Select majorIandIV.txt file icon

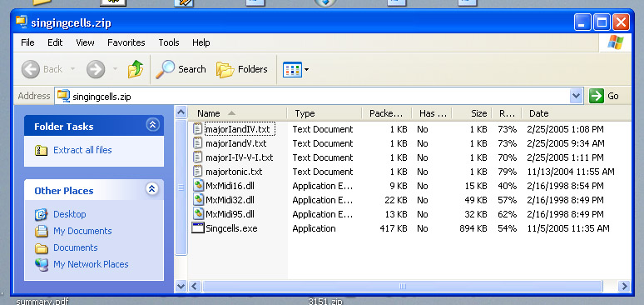pyautogui.click(x=198, y=129)
